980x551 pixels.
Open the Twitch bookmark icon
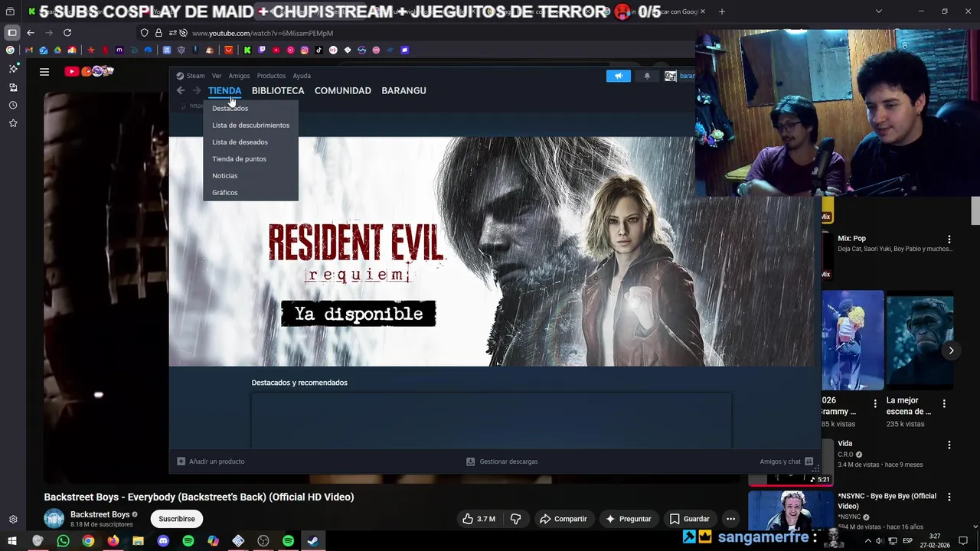pyautogui.click(x=262, y=50)
